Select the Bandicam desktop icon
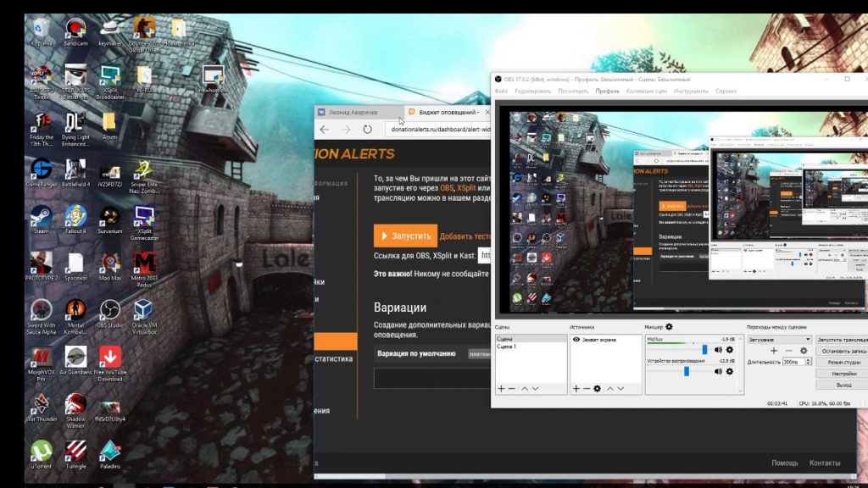The height and width of the screenshot is (488, 868). pos(75,31)
